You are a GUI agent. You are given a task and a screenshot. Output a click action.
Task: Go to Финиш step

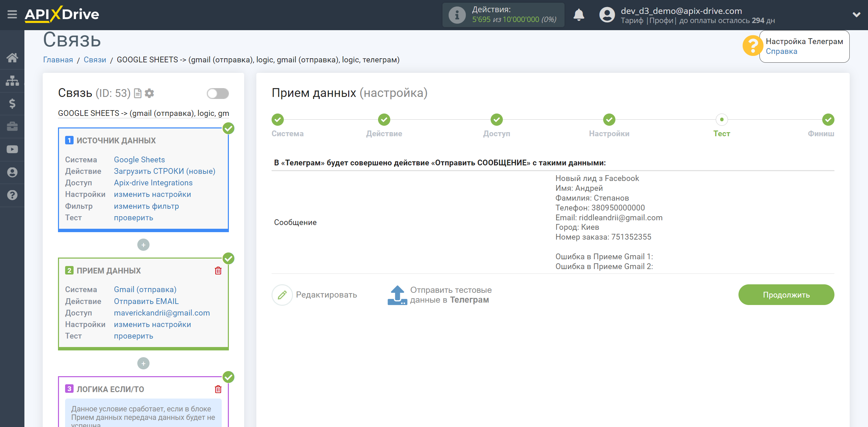[x=828, y=119]
